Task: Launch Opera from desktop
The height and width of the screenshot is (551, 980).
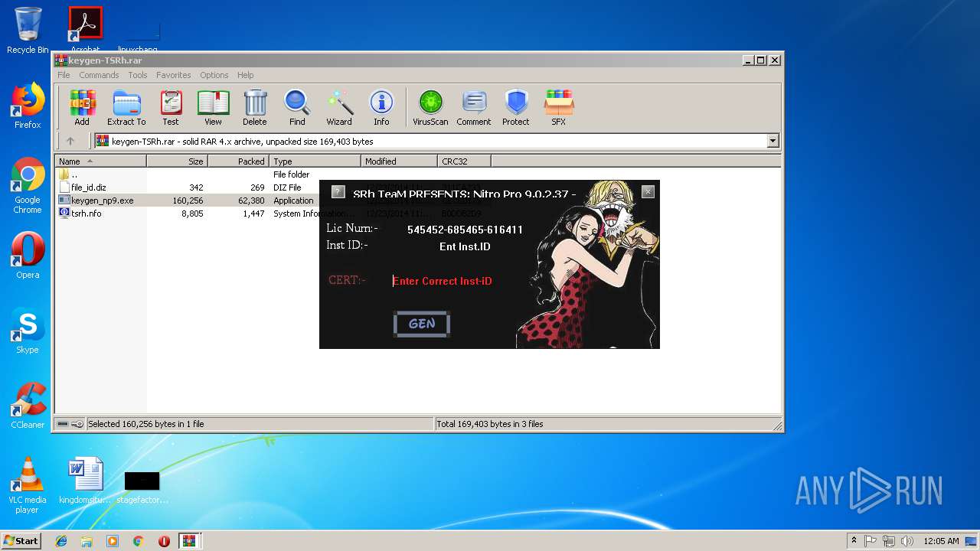Action: pyautogui.click(x=28, y=256)
